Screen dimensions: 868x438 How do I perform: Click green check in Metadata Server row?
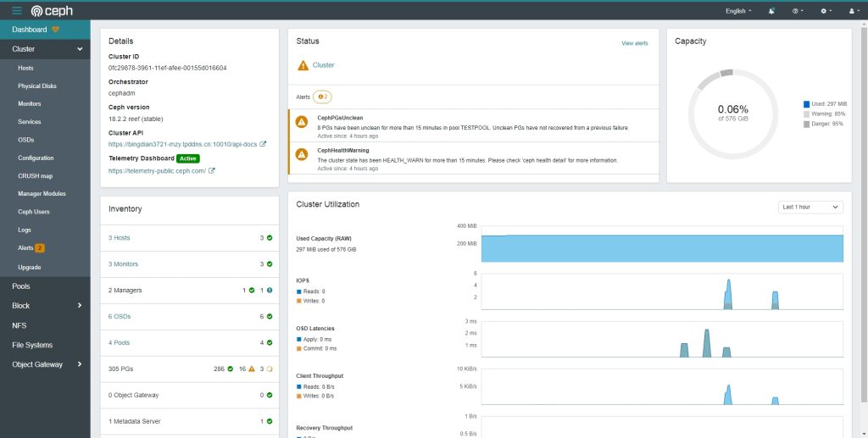[270, 421]
